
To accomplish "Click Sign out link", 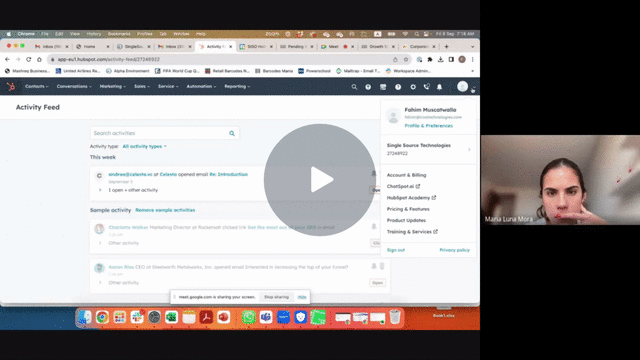I will (x=396, y=250).
